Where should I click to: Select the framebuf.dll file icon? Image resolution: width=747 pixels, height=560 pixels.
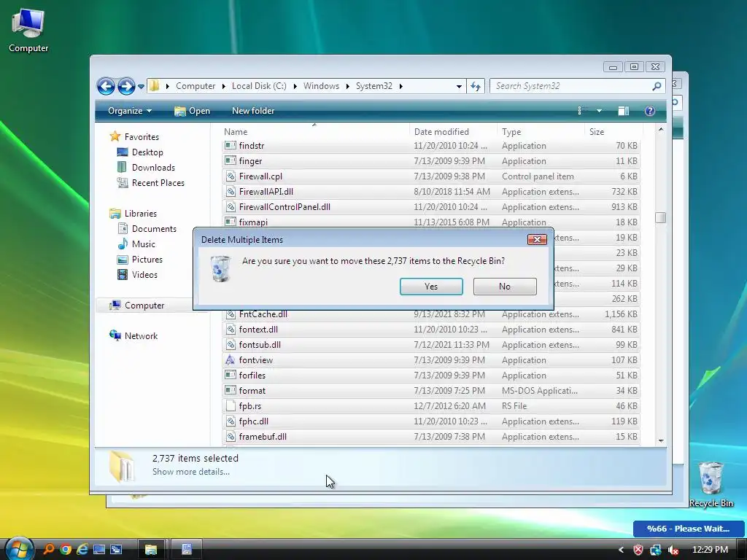pyautogui.click(x=231, y=436)
